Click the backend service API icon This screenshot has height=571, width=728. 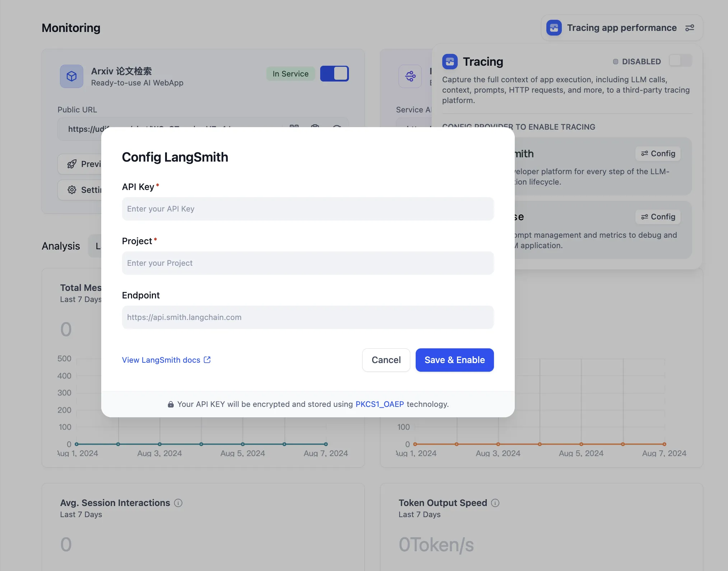[x=410, y=76]
